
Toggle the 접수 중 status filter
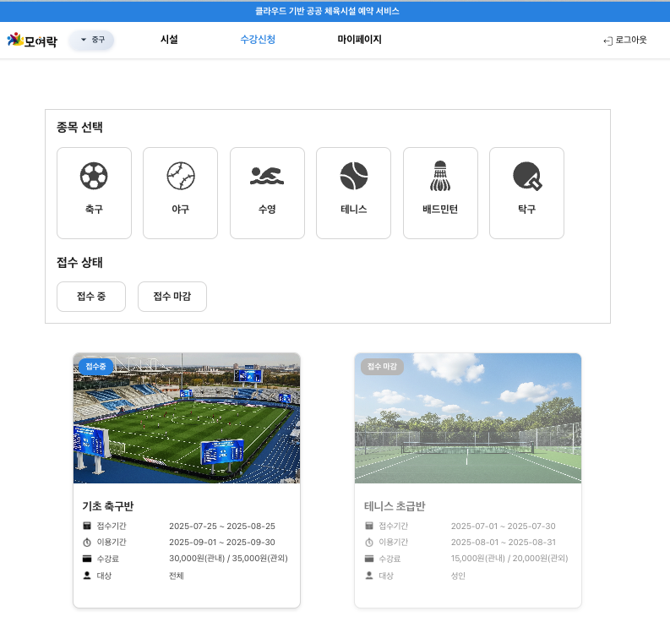click(x=91, y=296)
